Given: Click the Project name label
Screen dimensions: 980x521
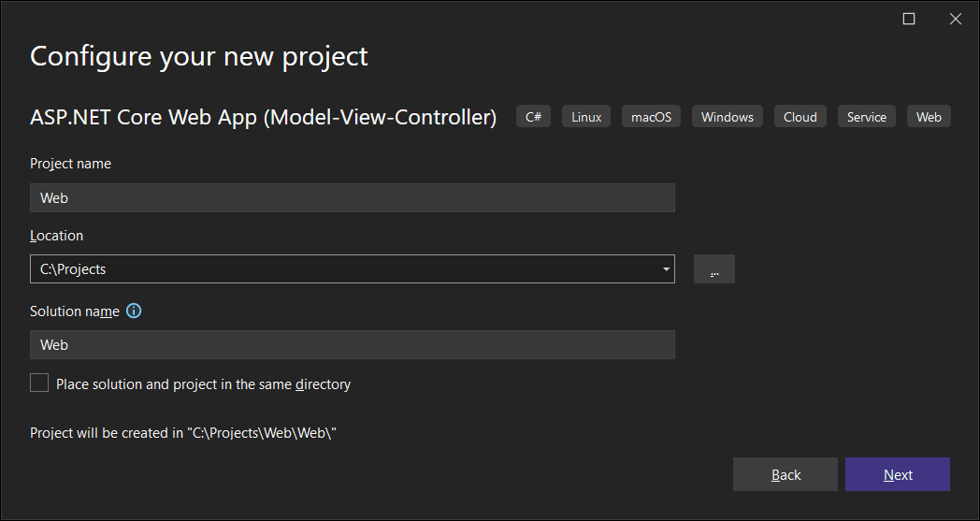Looking at the screenshot, I should pos(71,164).
